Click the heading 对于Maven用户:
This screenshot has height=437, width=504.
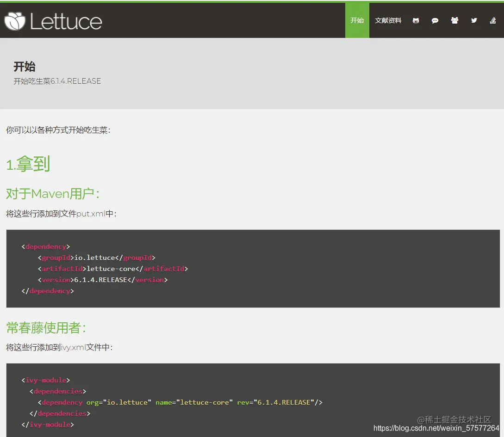[53, 194]
